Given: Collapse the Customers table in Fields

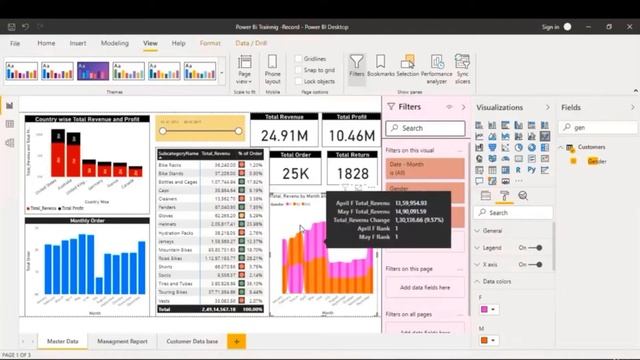Looking at the screenshot, I should (x=561, y=147).
